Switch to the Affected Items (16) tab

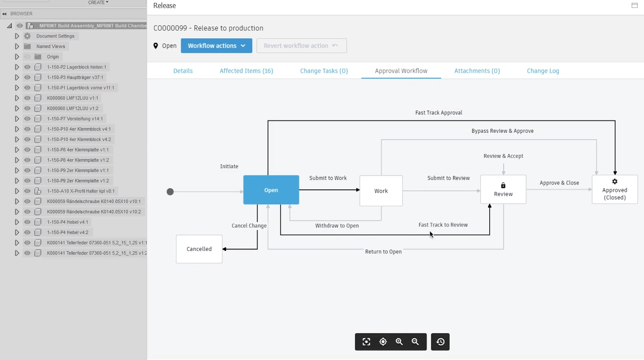click(246, 71)
